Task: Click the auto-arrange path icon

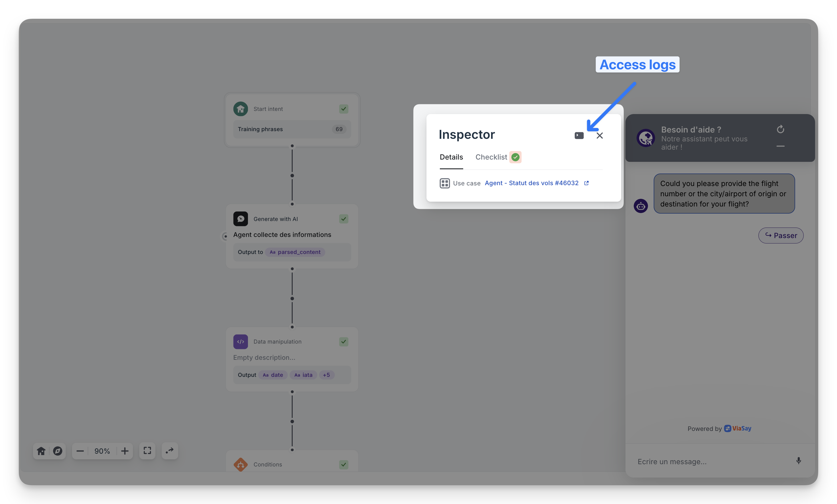Action: click(169, 451)
